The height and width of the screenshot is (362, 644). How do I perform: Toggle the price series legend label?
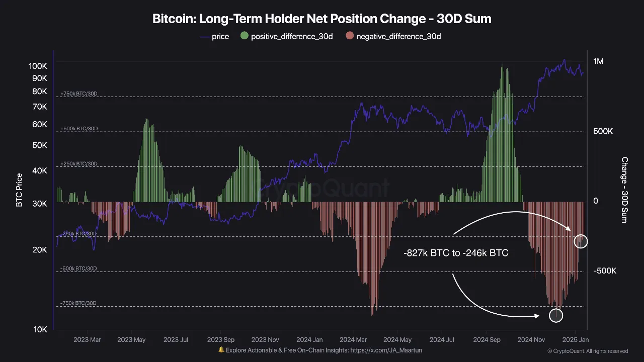(220, 36)
